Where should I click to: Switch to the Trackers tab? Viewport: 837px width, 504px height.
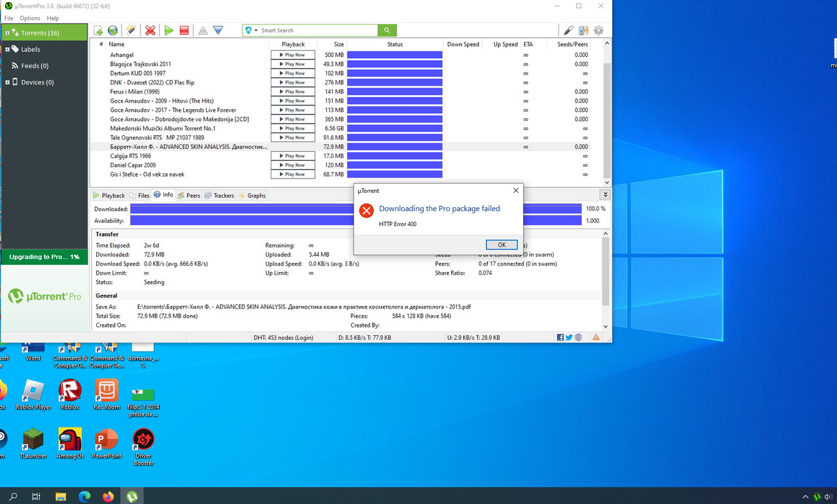click(x=219, y=195)
